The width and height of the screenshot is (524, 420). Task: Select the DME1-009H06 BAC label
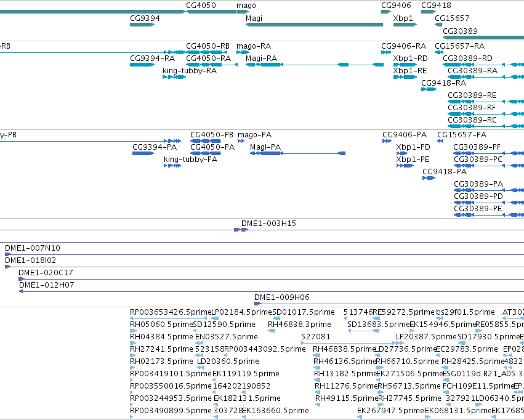point(282,297)
